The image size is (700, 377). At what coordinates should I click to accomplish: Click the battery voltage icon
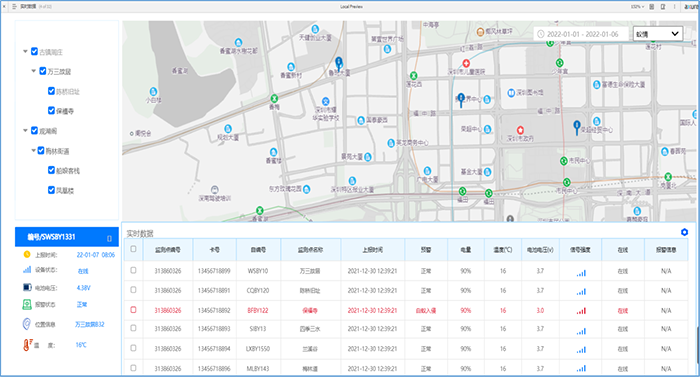[x=27, y=287]
